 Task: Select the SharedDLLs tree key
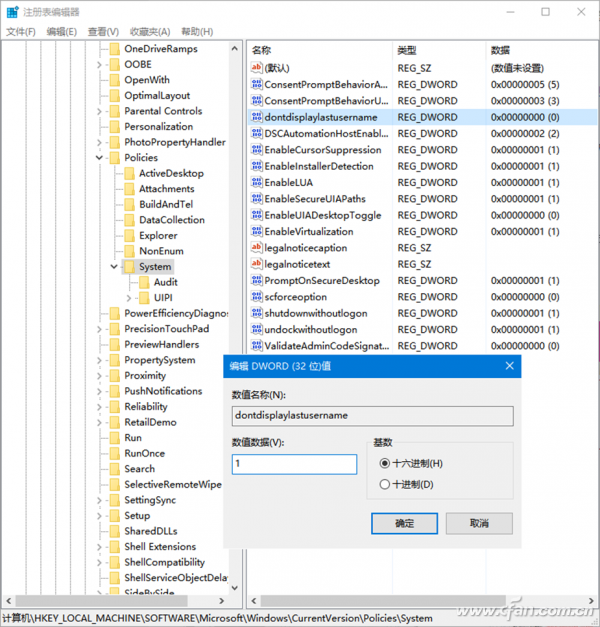coord(151,531)
